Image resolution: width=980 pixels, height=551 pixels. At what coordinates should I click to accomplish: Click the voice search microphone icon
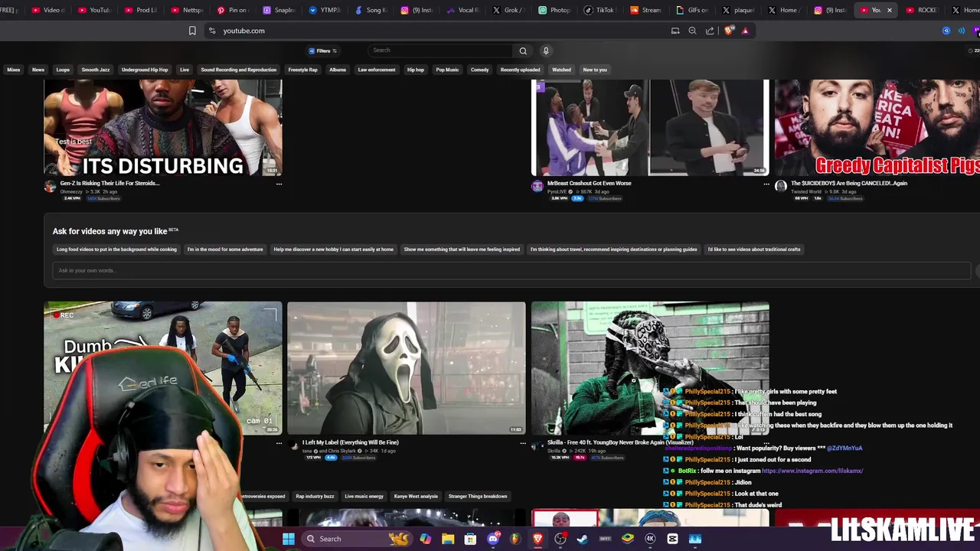pyautogui.click(x=546, y=51)
